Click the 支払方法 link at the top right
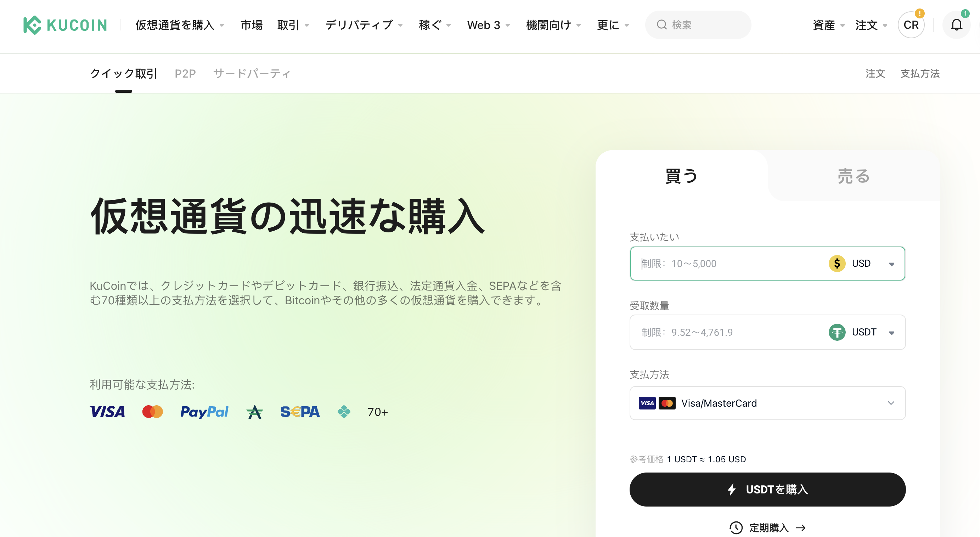980x537 pixels. pyautogui.click(x=919, y=73)
